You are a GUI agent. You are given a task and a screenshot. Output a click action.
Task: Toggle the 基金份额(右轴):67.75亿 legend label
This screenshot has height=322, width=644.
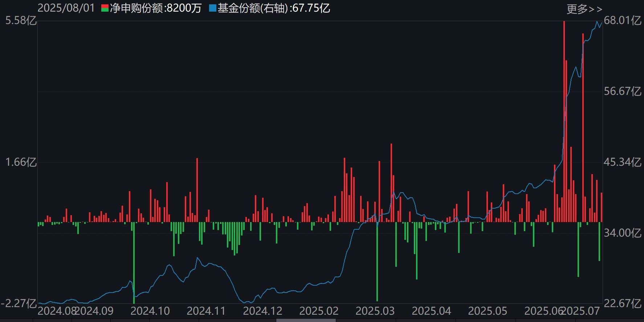point(274,8)
